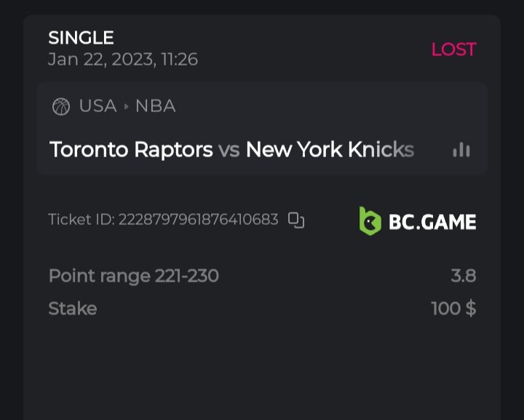Click the New York Knicks team name
The height and width of the screenshot is (420, 524).
(x=330, y=150)
